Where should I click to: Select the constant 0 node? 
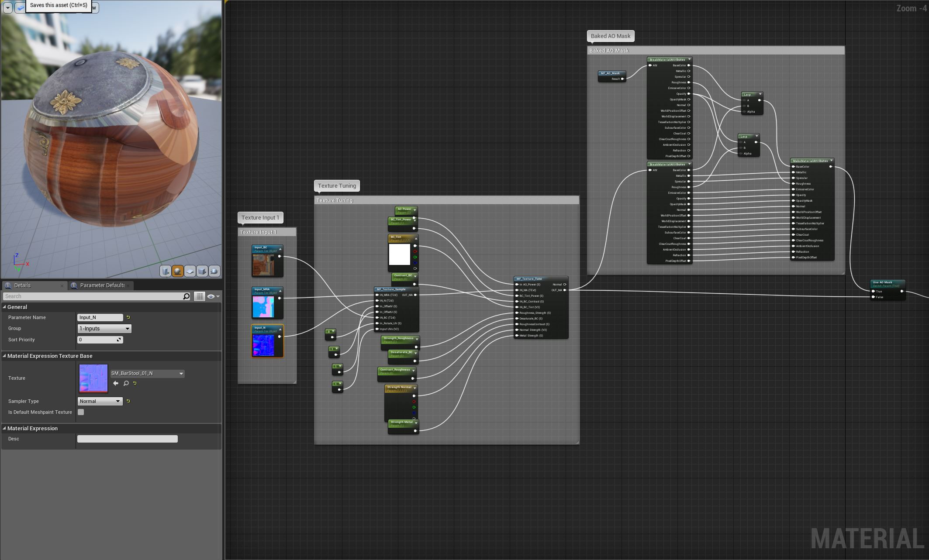pyautogui.click(x=331, y=334)
